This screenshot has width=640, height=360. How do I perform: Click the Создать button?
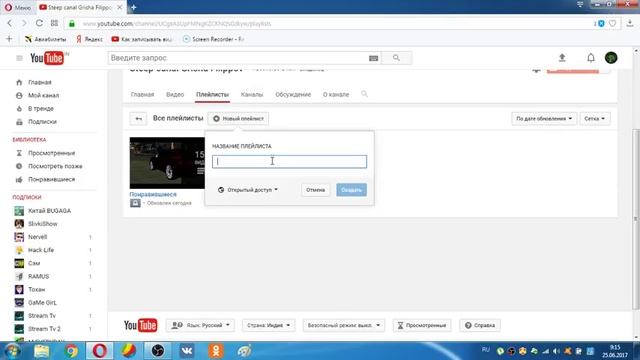point(351,190)
